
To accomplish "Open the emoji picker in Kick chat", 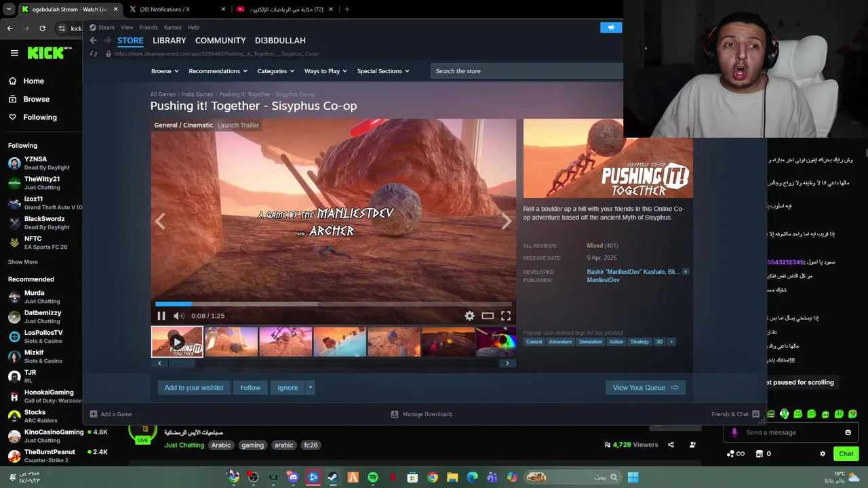I will (848, 432).
